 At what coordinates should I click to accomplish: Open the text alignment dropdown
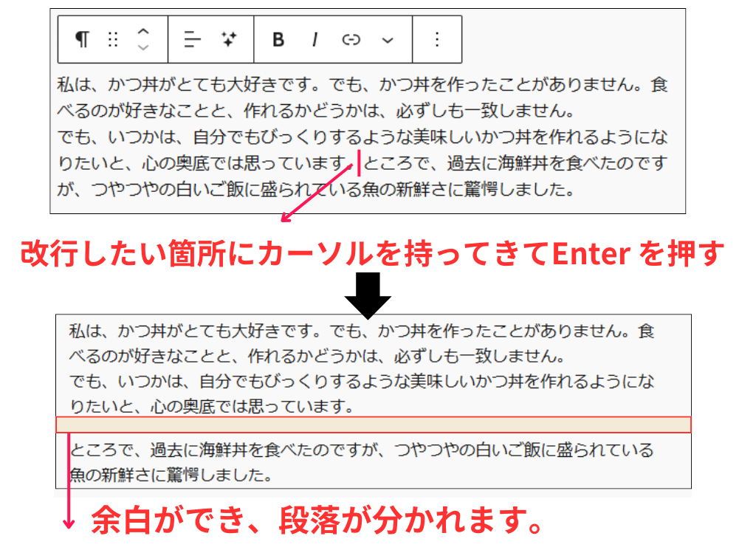(x=192, y=39)
